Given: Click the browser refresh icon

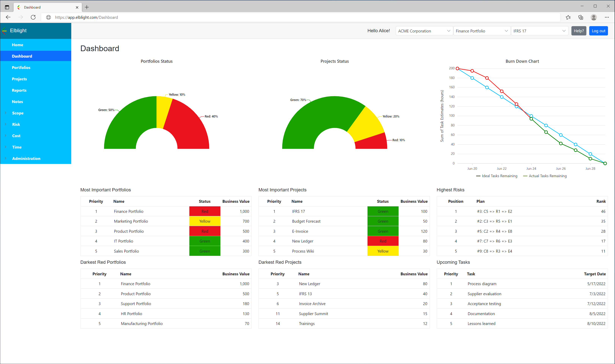Looking at the screenshot, I should click(33, 17).
